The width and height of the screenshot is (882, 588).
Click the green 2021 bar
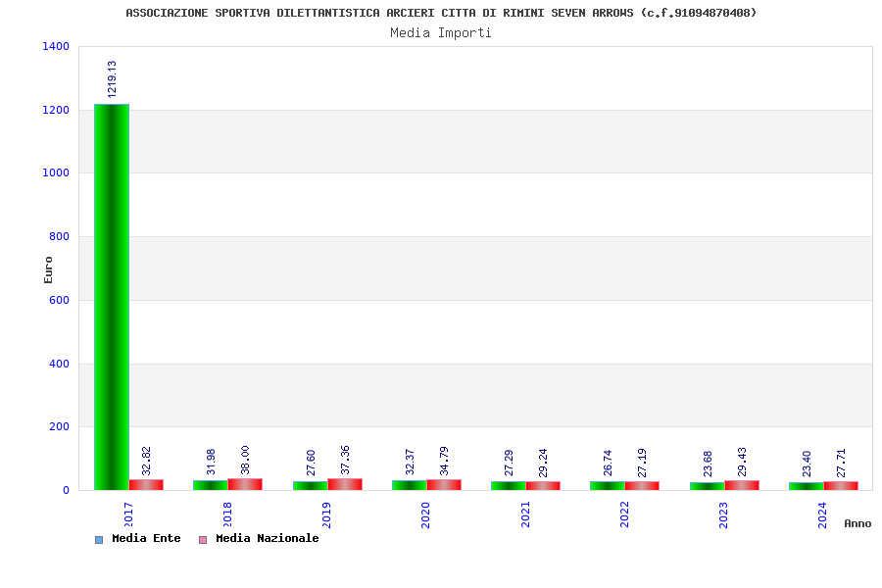tap(509, 486)
